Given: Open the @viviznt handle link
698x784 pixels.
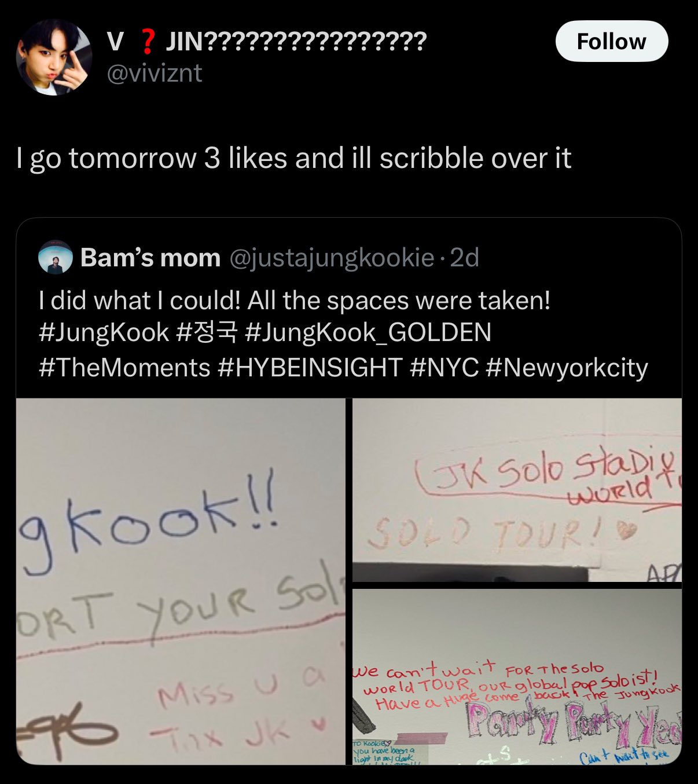Looking at the screenshot, I should pyautogui.click(x=155, y=73).
